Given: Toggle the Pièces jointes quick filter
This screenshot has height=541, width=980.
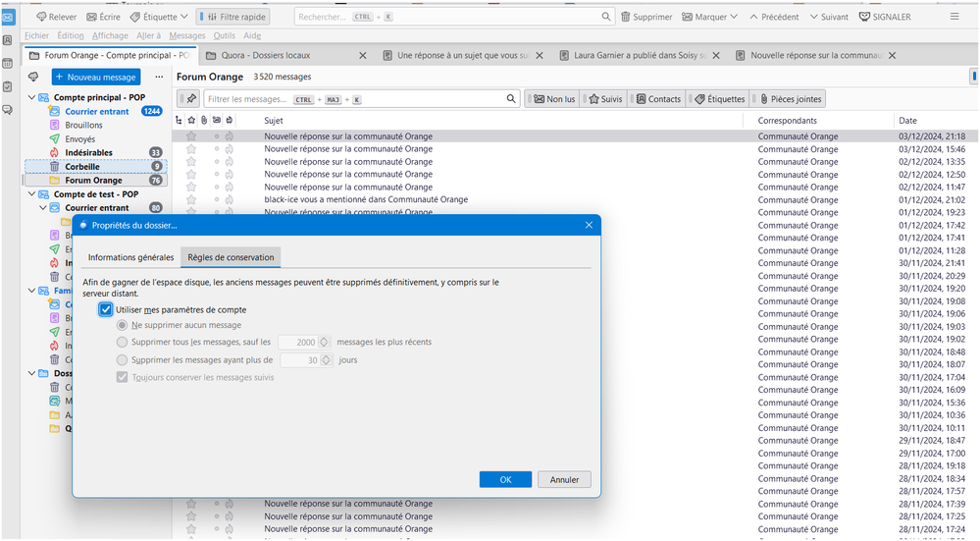Looking at the screenshot, I should point(790,99).
